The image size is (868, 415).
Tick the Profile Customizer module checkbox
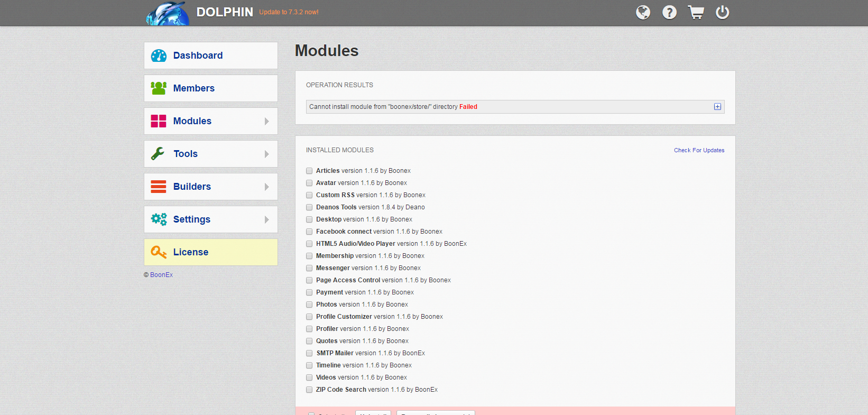(309, 317)
